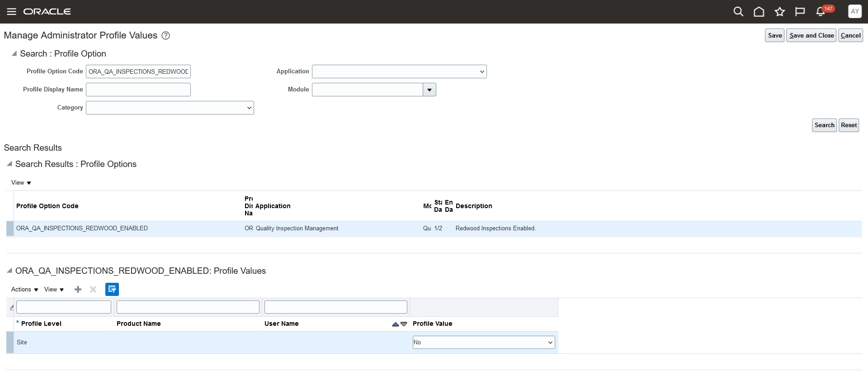Open the Profile Value dropdown showing No
The width and height of the screenshot is (868, 381).
(484, 343)
